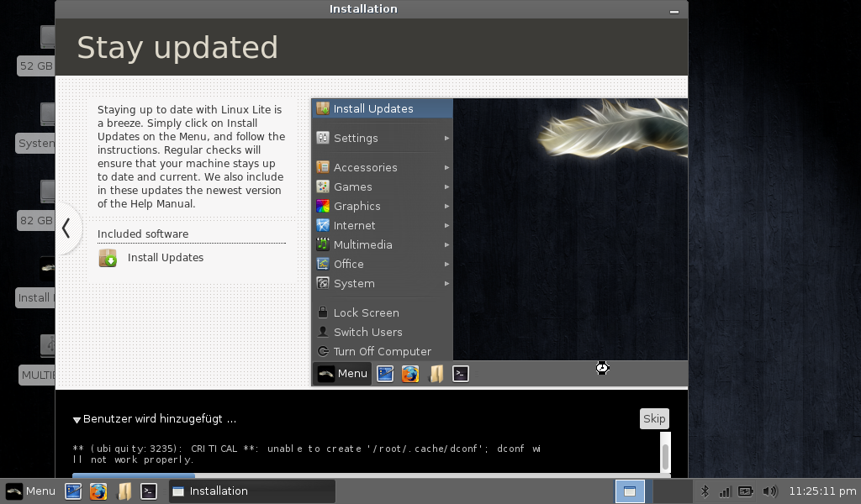Image resolution: width=861 pixels, height=504 pixels.
Task: Open the main Menu on the bottom taskbar
Action: coord(30,491)
